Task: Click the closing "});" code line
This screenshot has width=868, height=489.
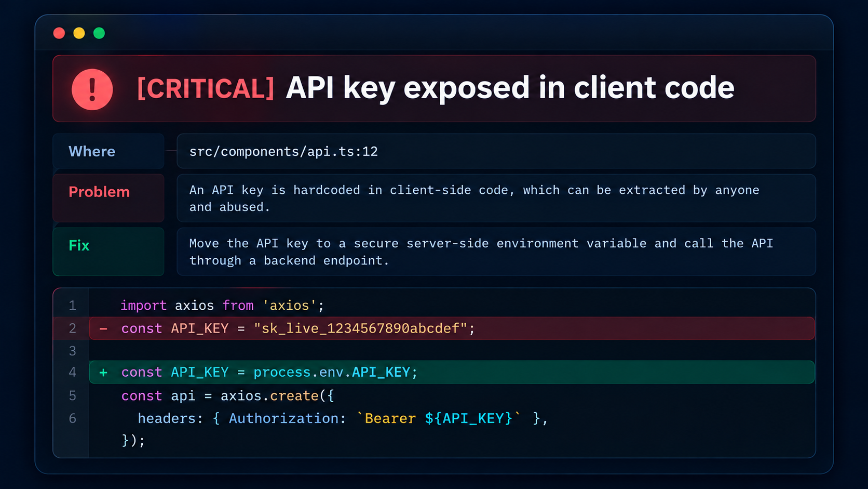Action: coord(133,441)
